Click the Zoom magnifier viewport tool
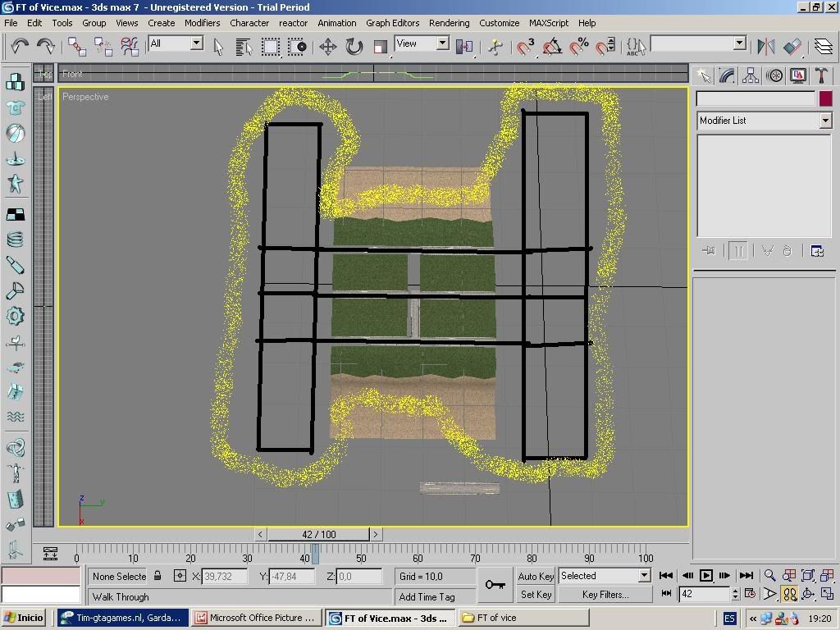 coord(769,575)
